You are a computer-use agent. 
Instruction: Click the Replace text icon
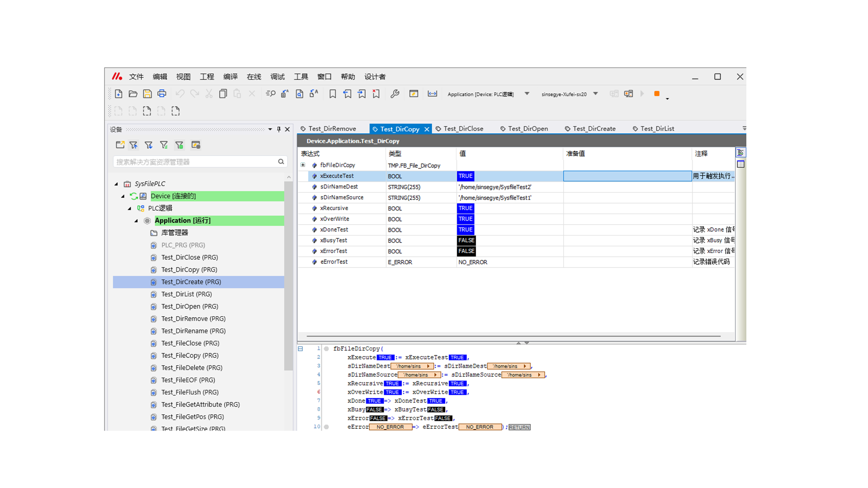pyautogui.click(x=285, y=94)
